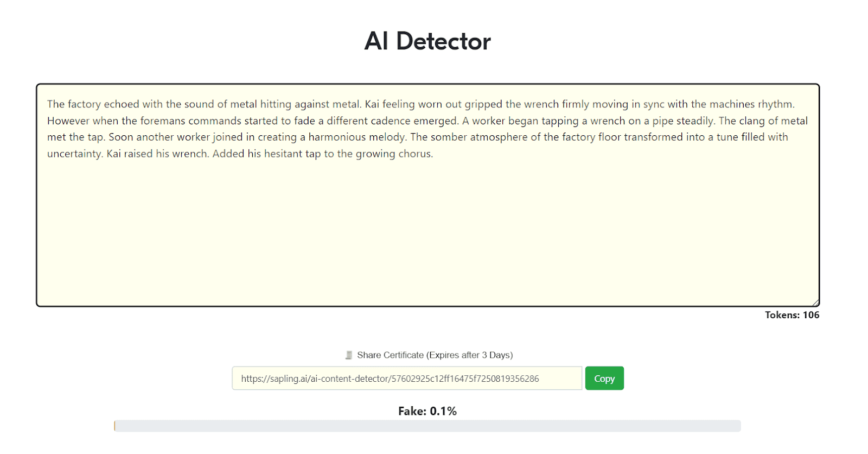Screen dimensions: 868x454
Task: Click the text box resize handle
Action: (x=815, y=302)
